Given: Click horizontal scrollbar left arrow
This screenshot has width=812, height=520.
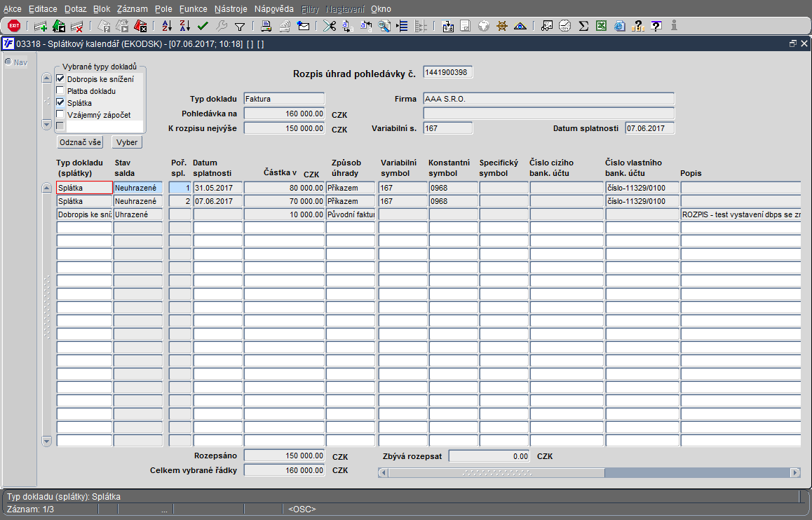Looking at the screenshot, I should [x=384, y=472].
